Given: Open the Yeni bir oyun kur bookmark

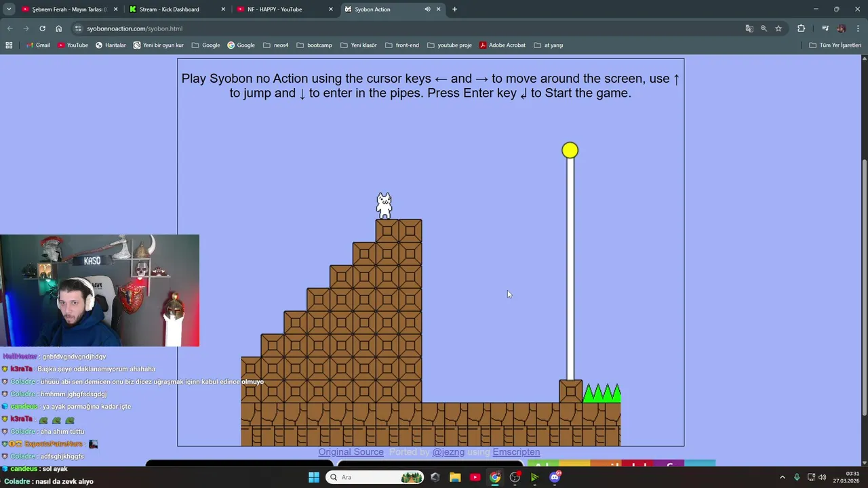Looking at the screenshot, I should [159, 45].
